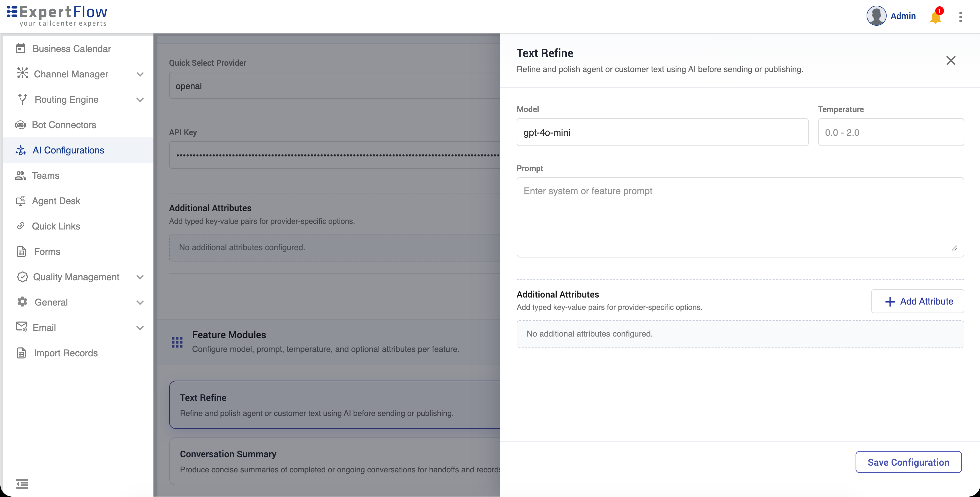Open Business Calendar menu item
The image size is (980, 497).
pos(78,48)
